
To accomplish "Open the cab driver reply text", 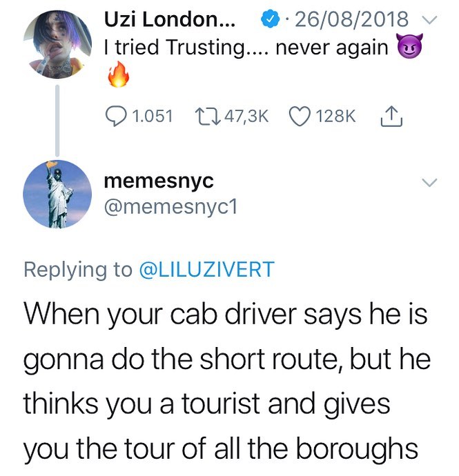I will click(x=227, y=382).
